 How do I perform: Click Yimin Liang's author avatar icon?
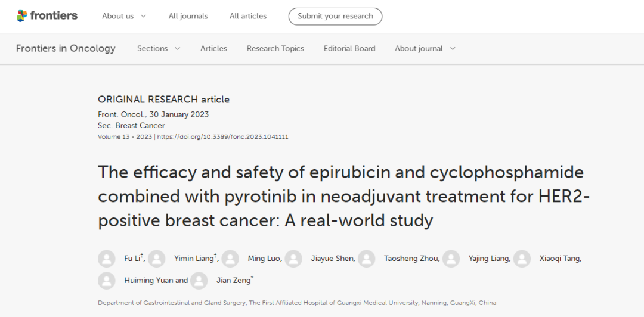click(x=157, y=259)
